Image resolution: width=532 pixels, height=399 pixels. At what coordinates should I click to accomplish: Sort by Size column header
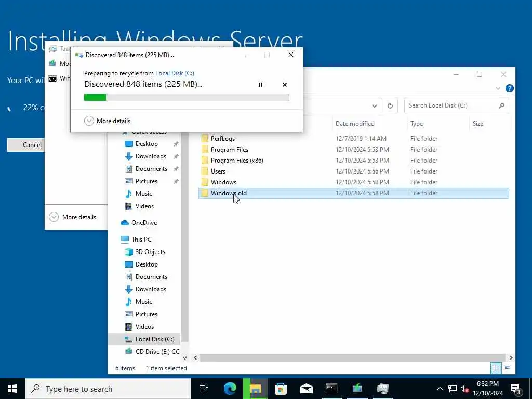[x=478, y=124]
